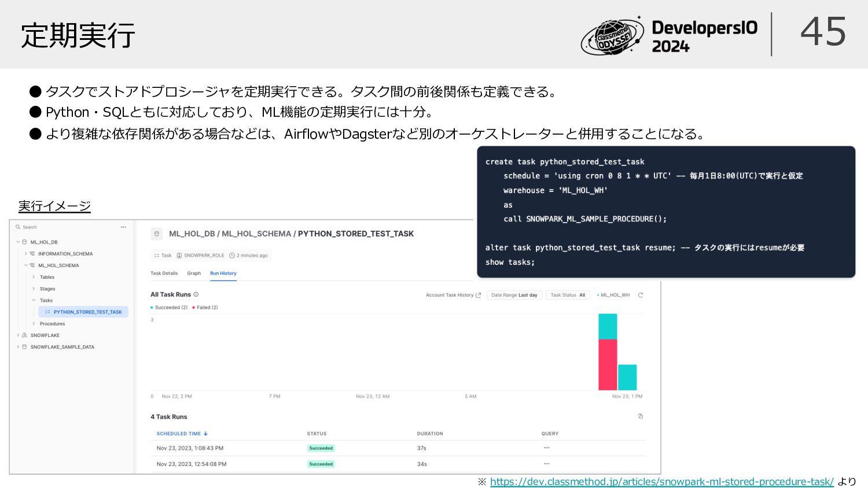
Task: Open the Date Range Last day dropdown
Action: click(x=514, y=295)
